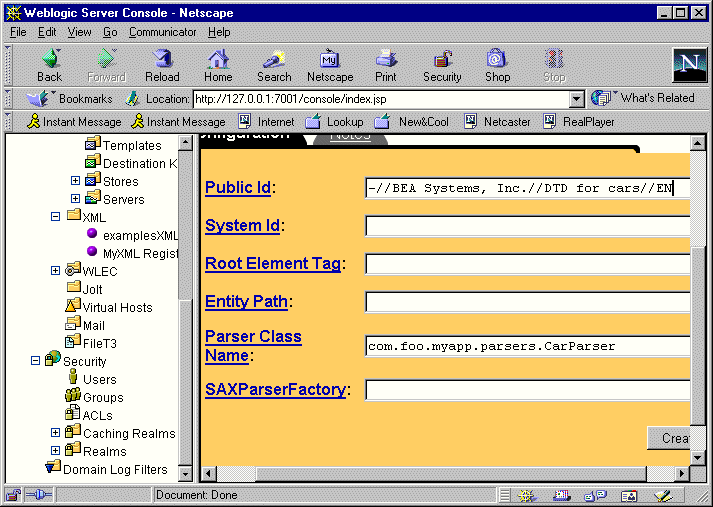This screenshot has height=507, width=713.
Task: Click the status bar security lock icon
Action: pyautogui.click(x=13, y=495)
